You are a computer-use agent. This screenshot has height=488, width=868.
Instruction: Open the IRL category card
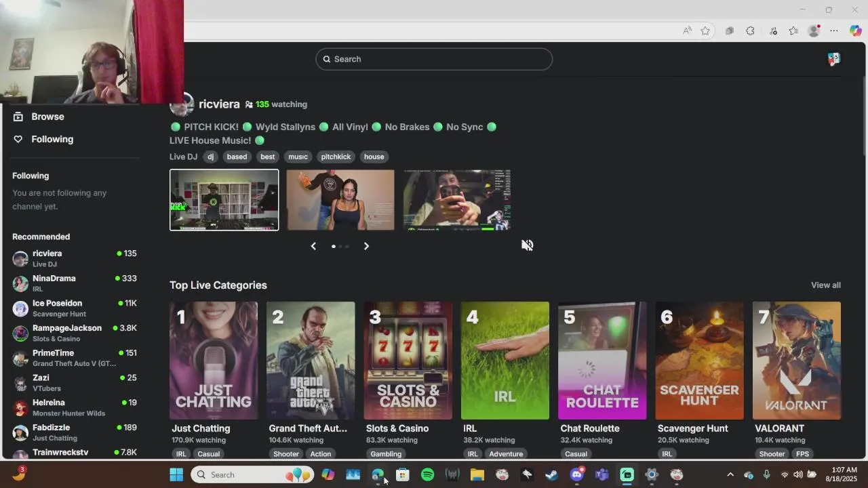[505, 361]
